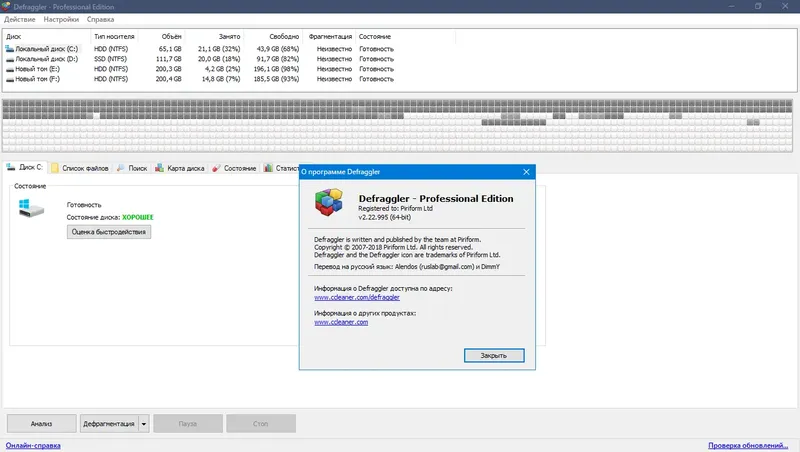Image resolution: width=800 pixels, height=452 pixels.
Task: Open the www.ccleaner.com products link
Action: (x=341, y=322)
